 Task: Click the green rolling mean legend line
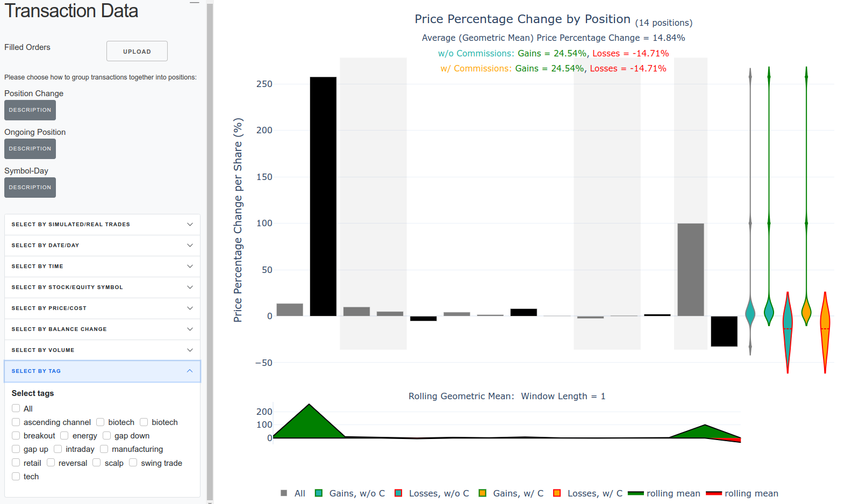point(636,493)
